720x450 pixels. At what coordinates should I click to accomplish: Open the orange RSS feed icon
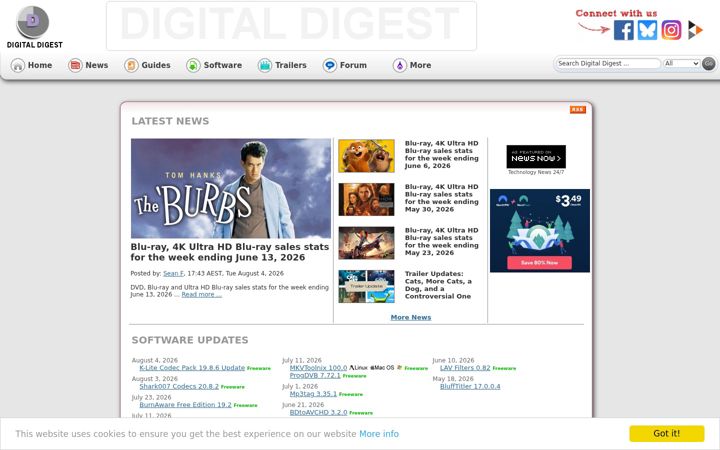[578, 109]
